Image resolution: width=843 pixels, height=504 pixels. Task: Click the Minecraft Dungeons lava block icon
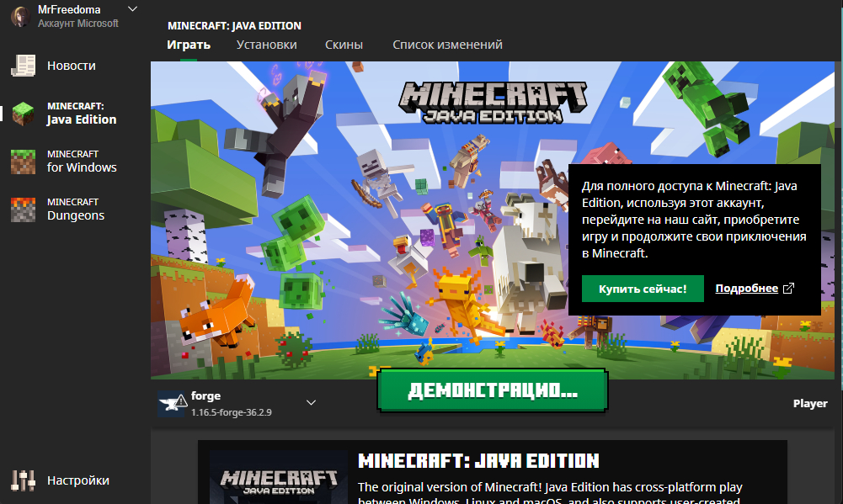[x=23, y=210]
